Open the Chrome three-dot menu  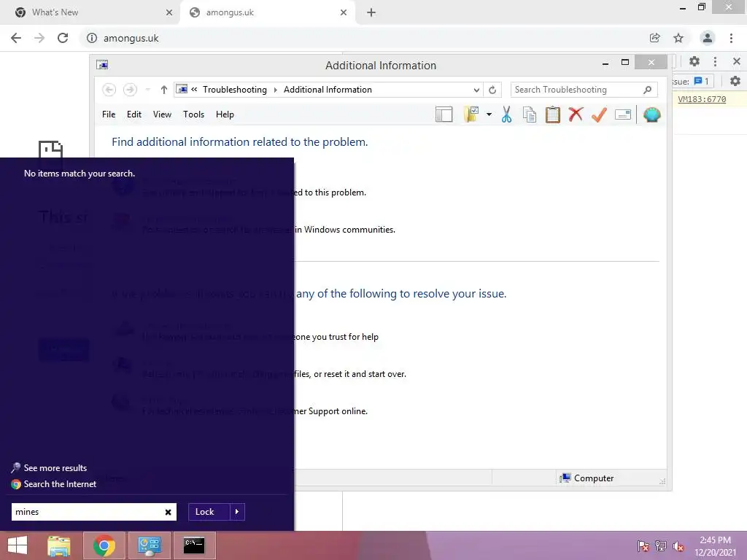731,38
